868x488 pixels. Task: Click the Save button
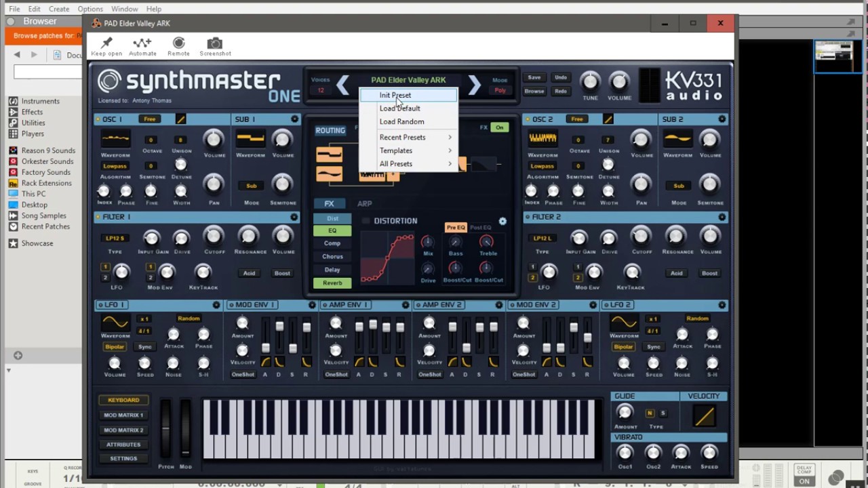click(x=534, y=77)
